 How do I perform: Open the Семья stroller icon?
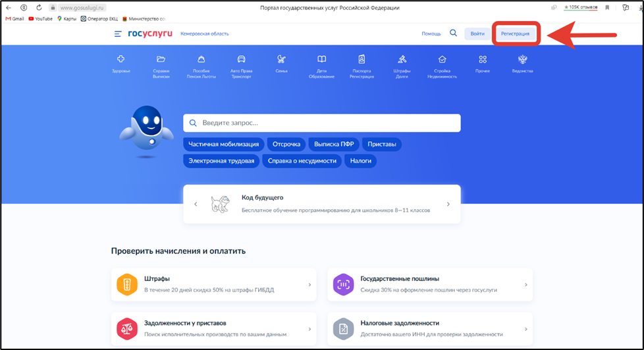click(x=281, y=59)
